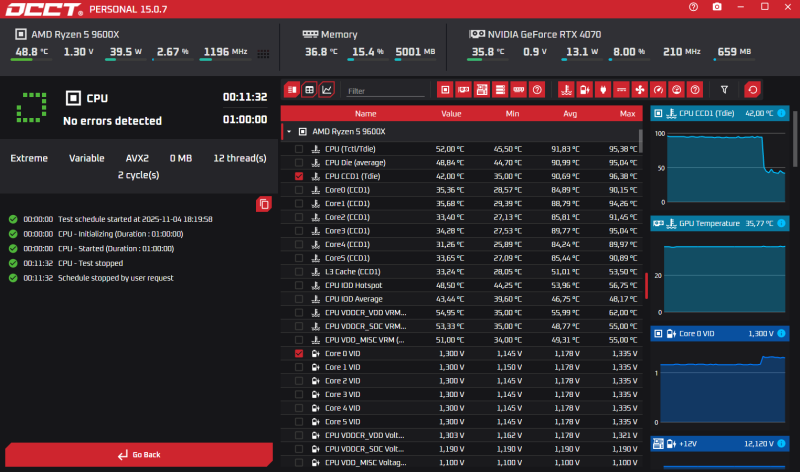Toggle current sensor type filter
The height and width of the screenshot is (472, 800).
tap(621, 90)
